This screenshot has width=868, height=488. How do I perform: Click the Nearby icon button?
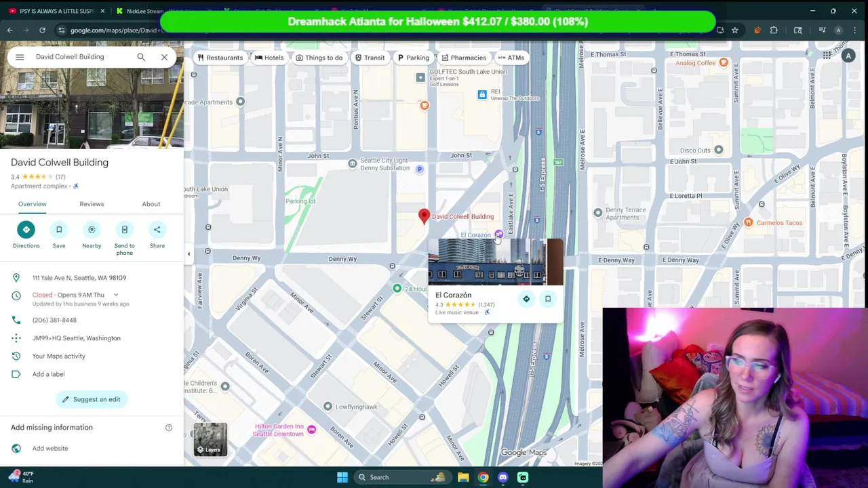coord(92,230)
